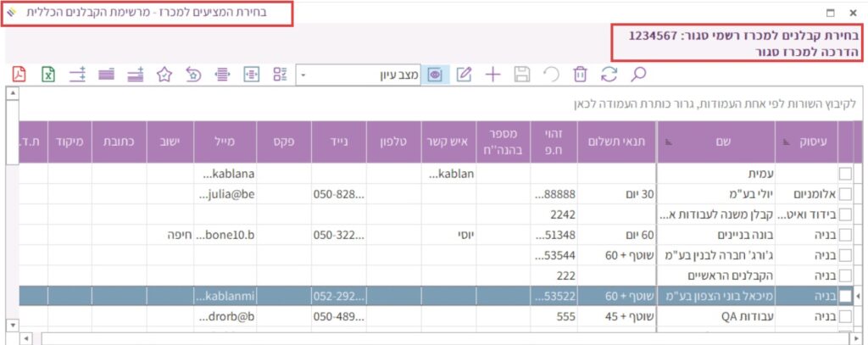Open the מצב עיון mode dropdown
The height and width of the screenshot is (345, 868).
click(304, 75)
